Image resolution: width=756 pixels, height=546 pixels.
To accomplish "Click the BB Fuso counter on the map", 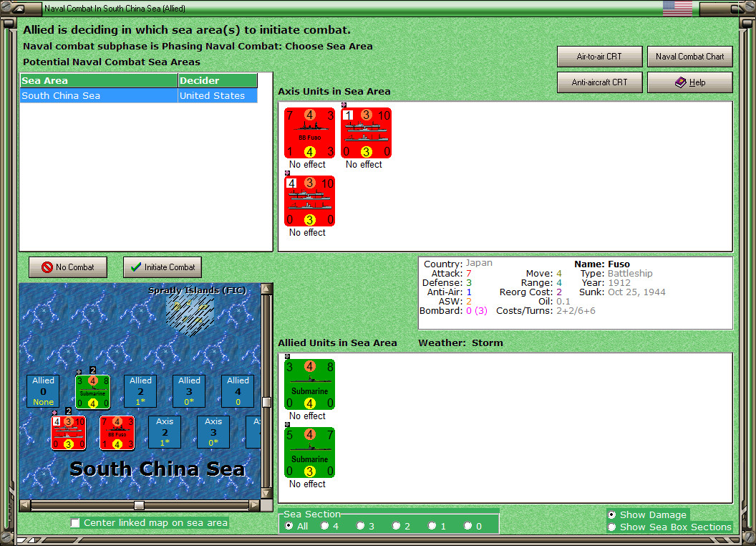I will coord(117,433).
